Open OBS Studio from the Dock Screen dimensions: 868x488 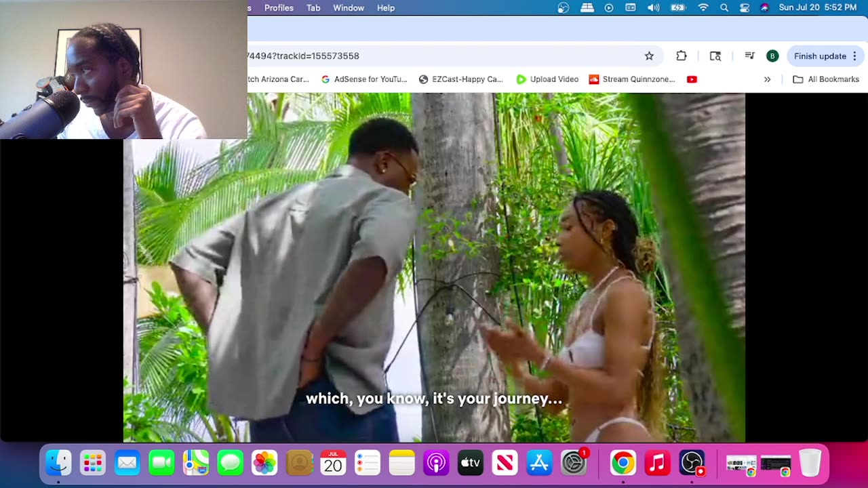(692, 464)
